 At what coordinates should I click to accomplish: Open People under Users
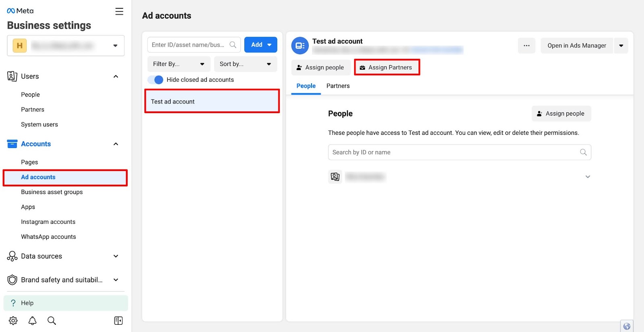[31, 95]
